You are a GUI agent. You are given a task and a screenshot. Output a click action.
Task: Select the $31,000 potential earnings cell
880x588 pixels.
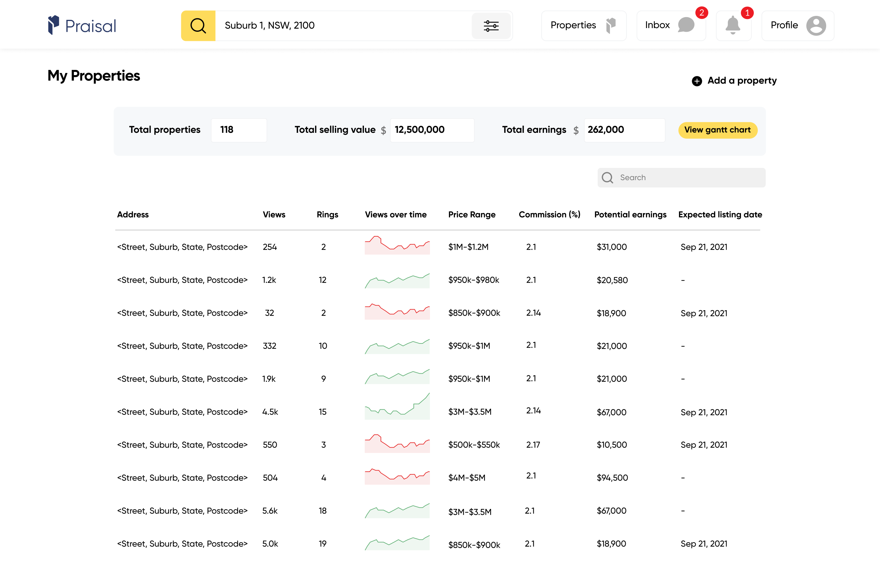click(x=612, y=247)
